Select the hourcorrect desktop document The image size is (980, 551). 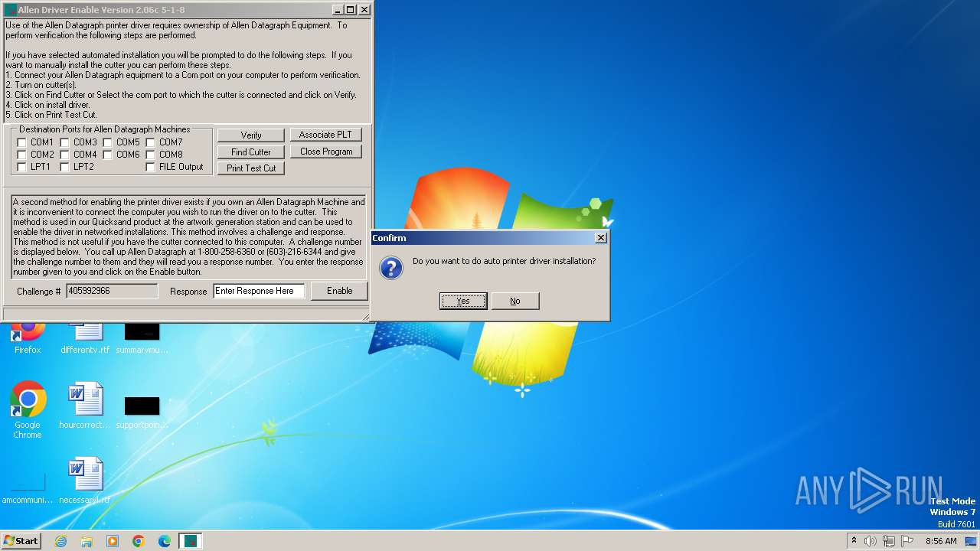pos(85,406)
